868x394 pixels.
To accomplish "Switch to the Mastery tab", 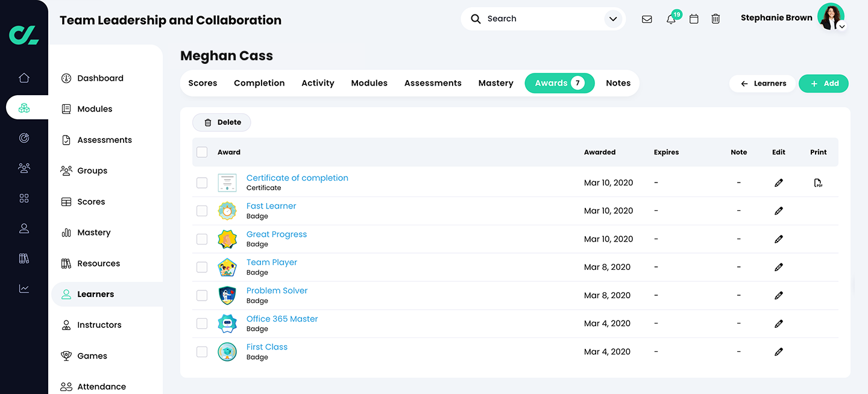I will (495, 83).
